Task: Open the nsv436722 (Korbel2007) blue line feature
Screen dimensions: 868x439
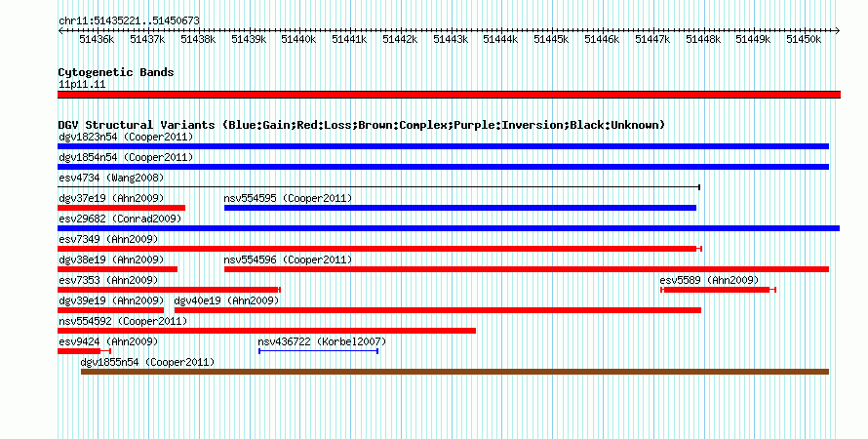Action: pos(318,351)
